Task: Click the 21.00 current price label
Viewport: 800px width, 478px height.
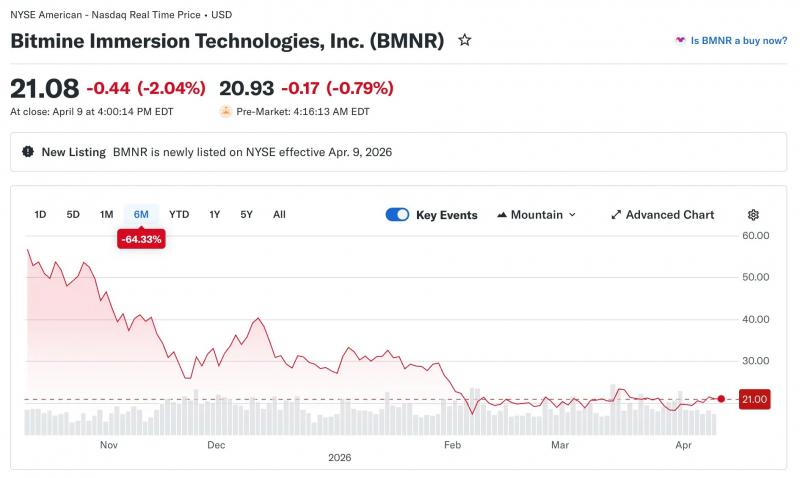Action: [755, 399]
